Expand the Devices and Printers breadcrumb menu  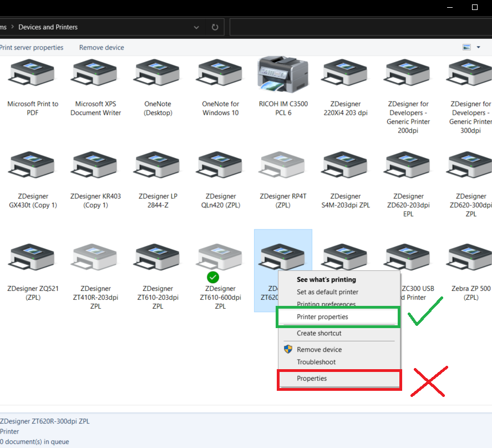[x=48, y=27]
